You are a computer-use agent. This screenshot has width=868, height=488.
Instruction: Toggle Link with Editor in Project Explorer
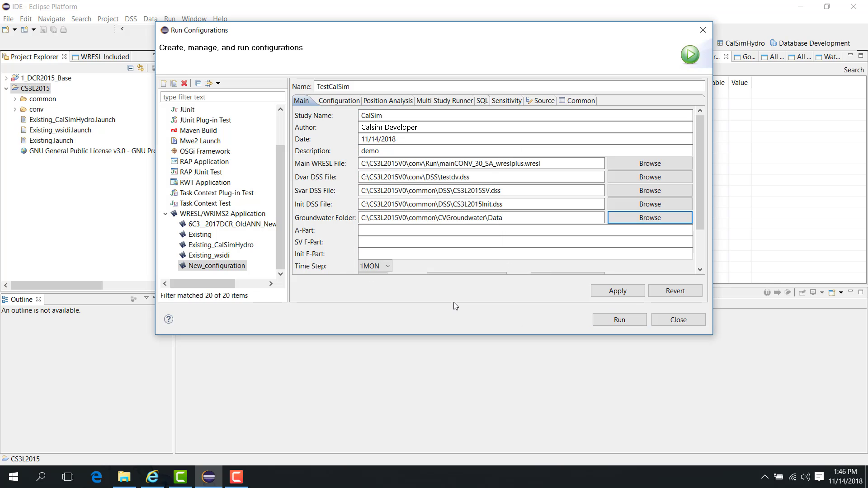tap(141, 68)
